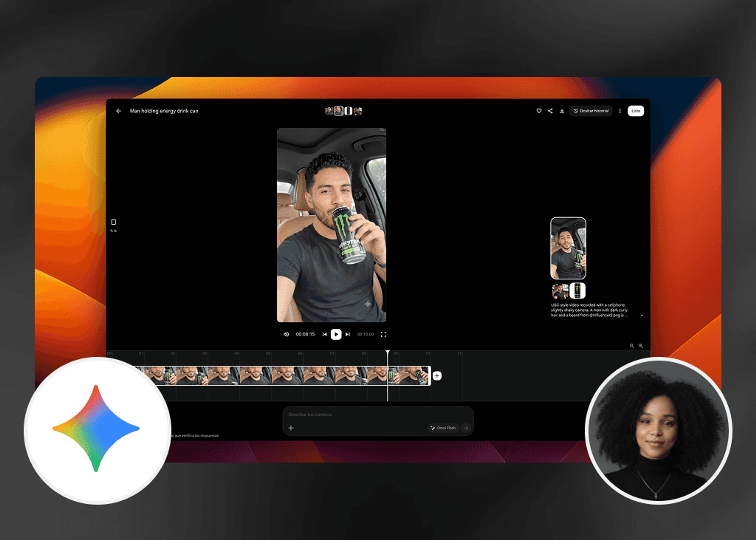Submit changes with the arrow send button
Image resolution: width=756 pixels, height=540 pixels.
pos(466,428)
